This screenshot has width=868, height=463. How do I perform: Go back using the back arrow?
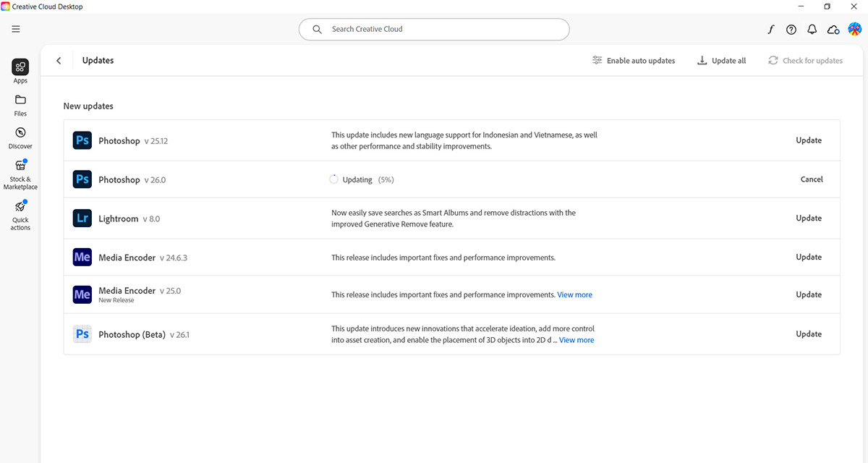tap(59, 61)
